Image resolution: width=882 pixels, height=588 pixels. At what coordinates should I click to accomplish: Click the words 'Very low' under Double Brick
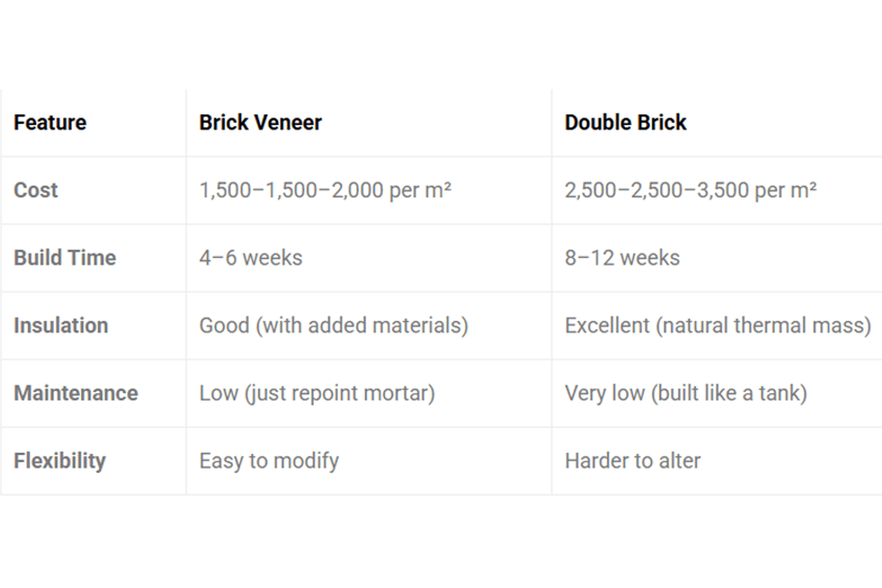click(605, 393)
